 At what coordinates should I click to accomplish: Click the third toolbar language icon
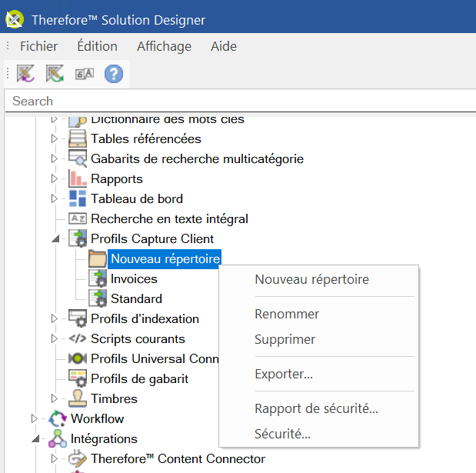pyautogui.click(x=84, y=74)
